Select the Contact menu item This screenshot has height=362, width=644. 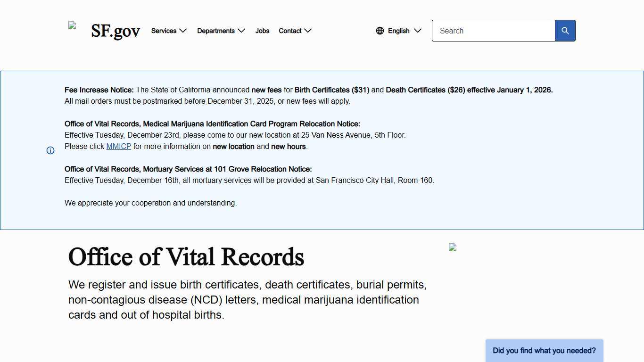coord(290,31)
